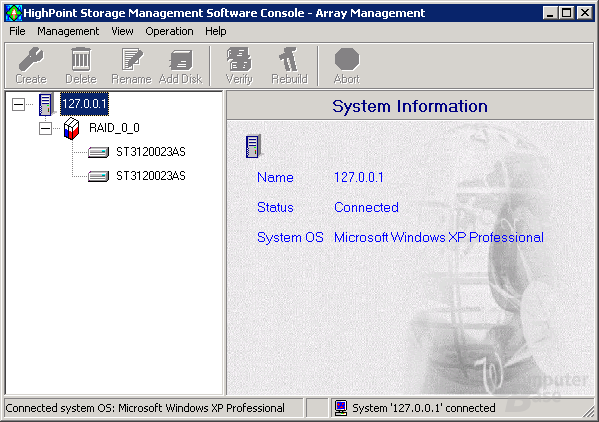Click the RAID_0_0 array cube icon
The width and height of the screenshot is (599, 422).
(71, 128)
